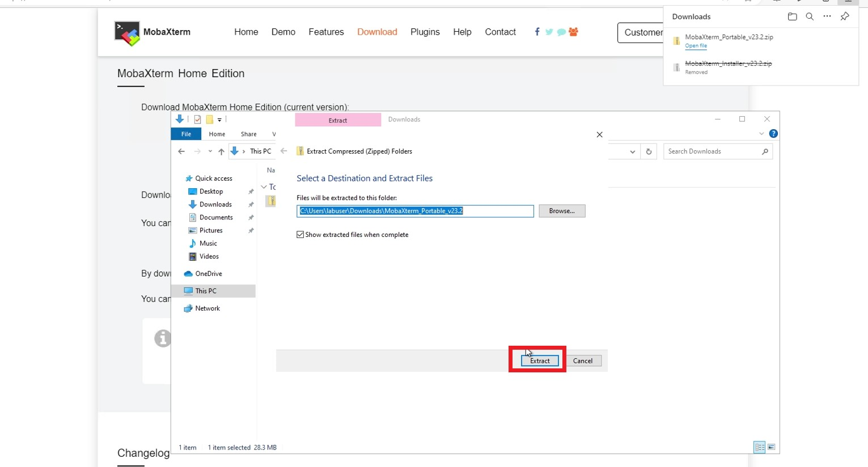This screenshot has height=467, width=868.
Task: Toggle Show extracted files when complete checkbox
Action: (300, 235)
